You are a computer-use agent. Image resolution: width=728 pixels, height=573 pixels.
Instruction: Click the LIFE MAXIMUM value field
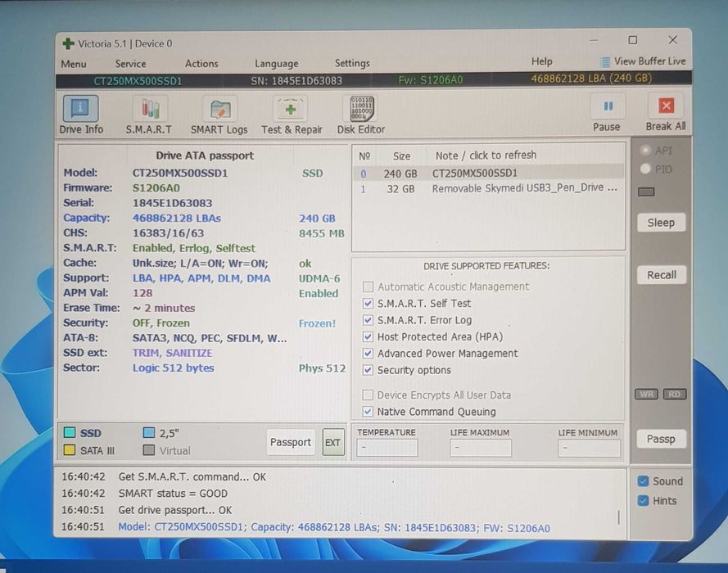[x=481, y=448]
